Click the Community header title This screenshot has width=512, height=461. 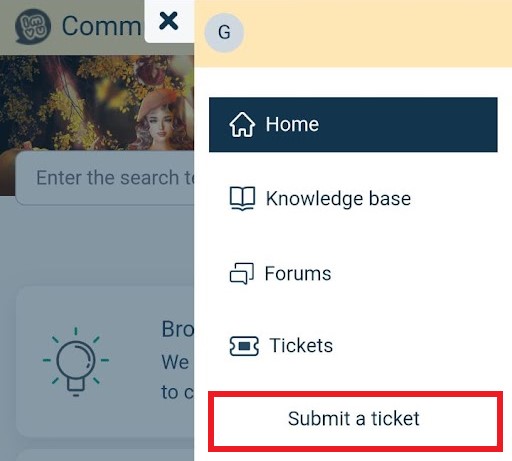[x=102, y=26]
